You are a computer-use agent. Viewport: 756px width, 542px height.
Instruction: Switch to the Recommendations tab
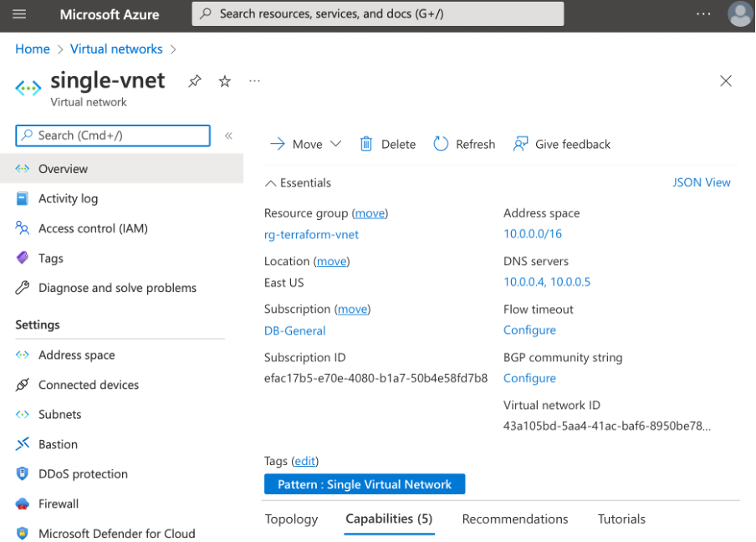(x=515, y=519)
